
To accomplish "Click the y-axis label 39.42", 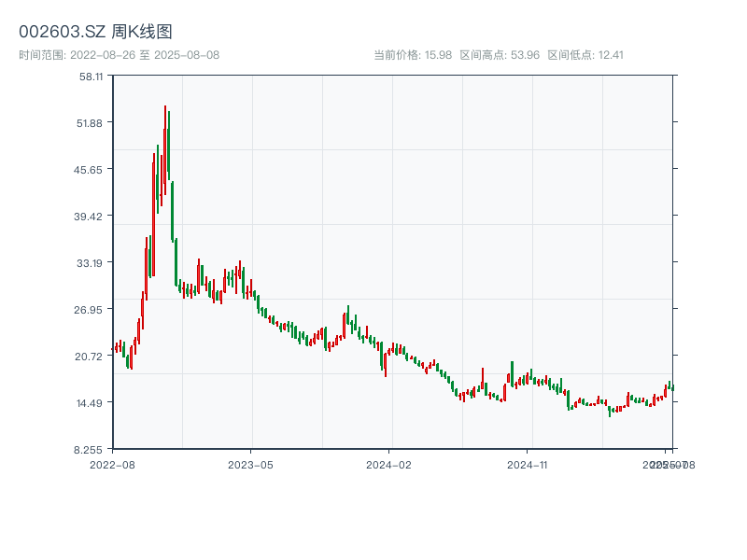I will coord(88,217).
